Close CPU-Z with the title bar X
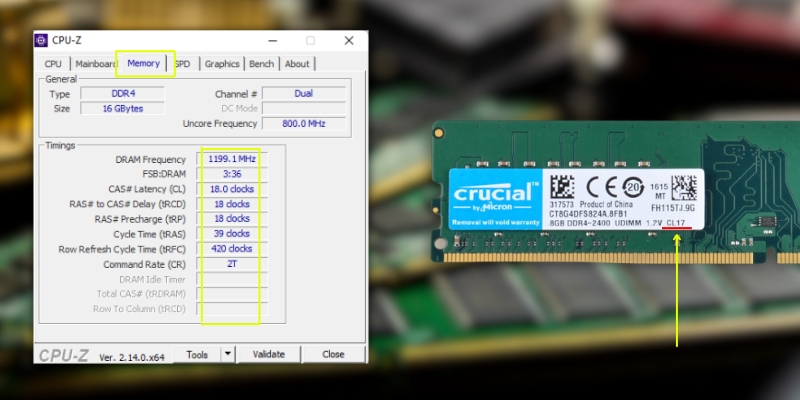Viewport: 800px width, 400px height. [x=349, y=40]
